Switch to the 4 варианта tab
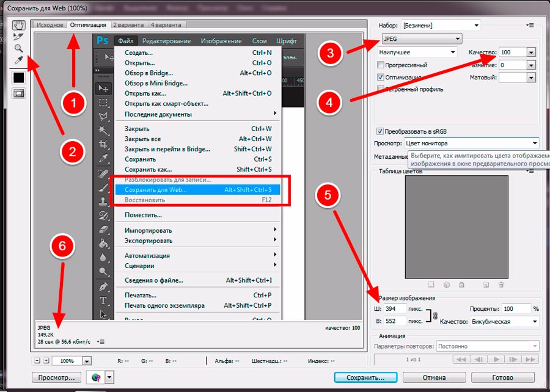 coord(166,25)
